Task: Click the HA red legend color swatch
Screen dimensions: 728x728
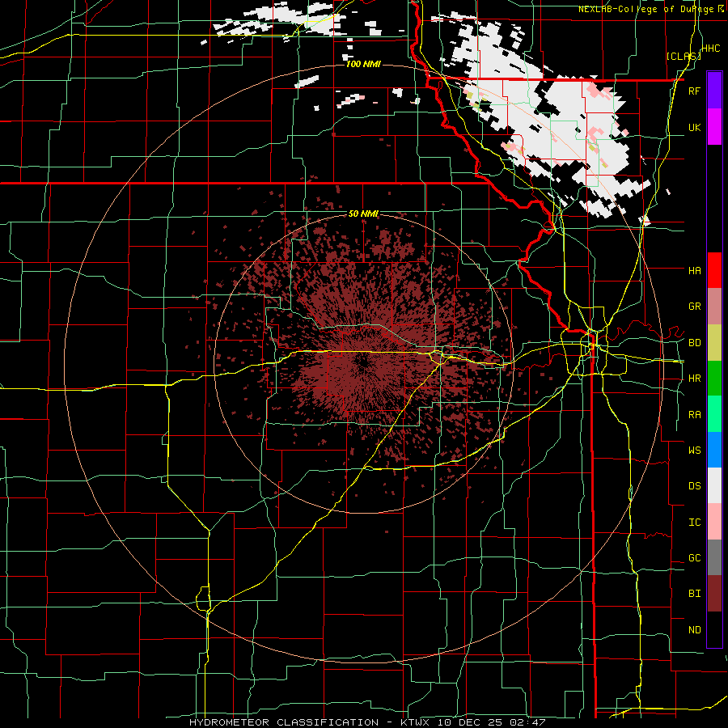Action: click(714, 270)
